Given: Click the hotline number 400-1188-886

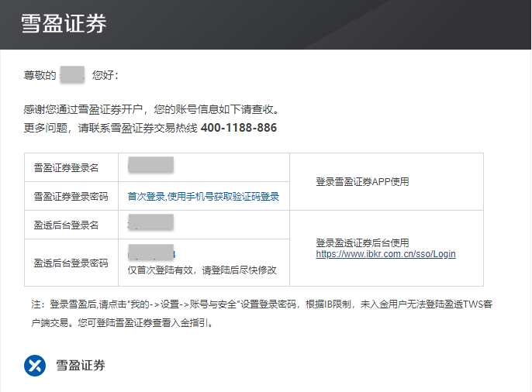Looking at the screenshot, I should [x=239, y=128].
